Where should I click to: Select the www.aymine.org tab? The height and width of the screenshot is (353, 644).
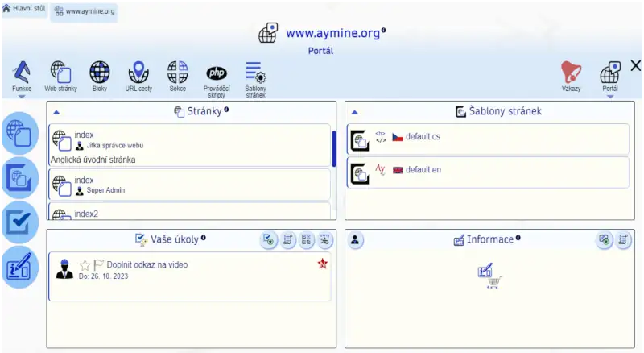click(x=84, y=13)
